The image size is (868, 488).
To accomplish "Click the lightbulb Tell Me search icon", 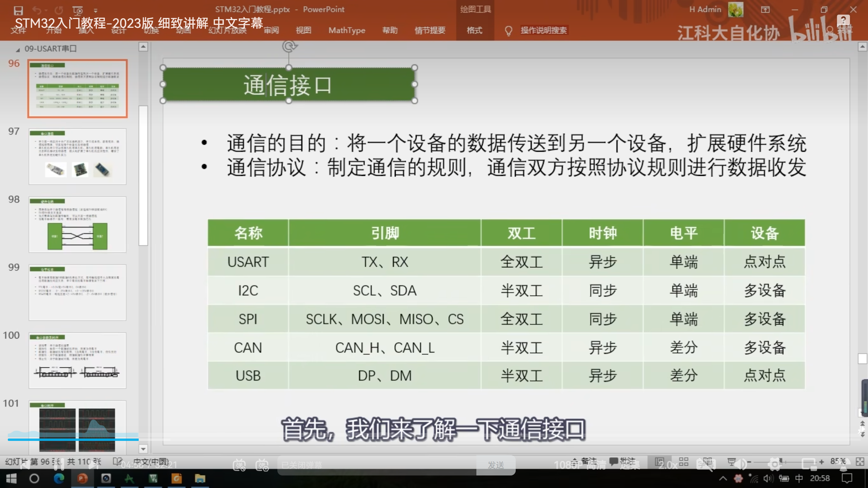I will click(508, 30).
